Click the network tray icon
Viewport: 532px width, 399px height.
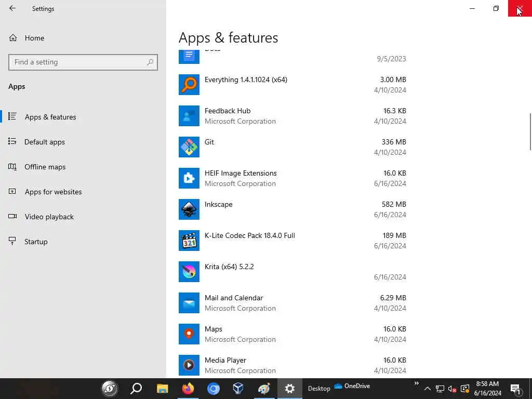pos(440,389)
